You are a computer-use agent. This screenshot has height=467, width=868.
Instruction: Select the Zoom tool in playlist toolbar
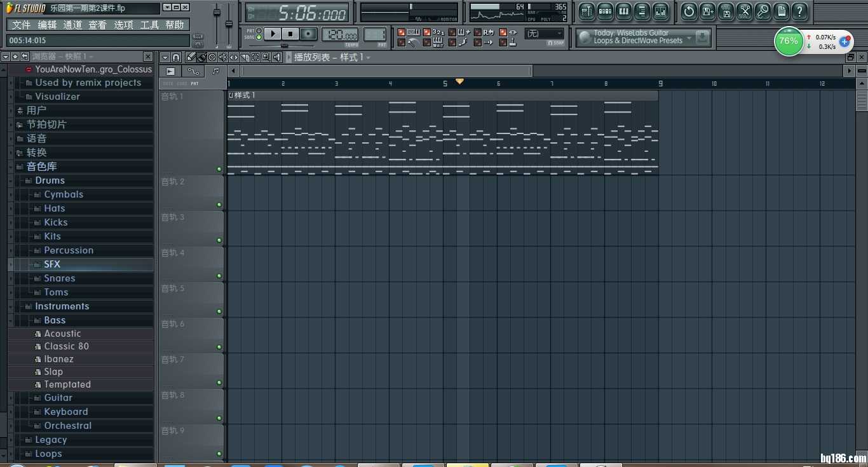(266, 57)
